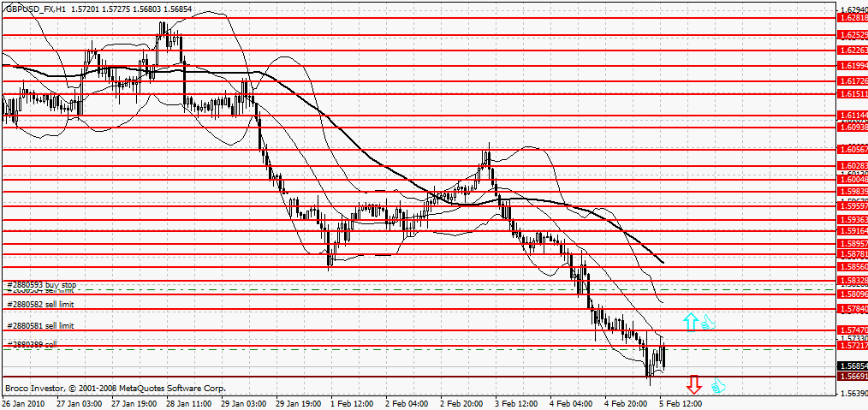Click the 1.62263 price level label
Screen dimensions: 868x410
[x=853, y=51]
